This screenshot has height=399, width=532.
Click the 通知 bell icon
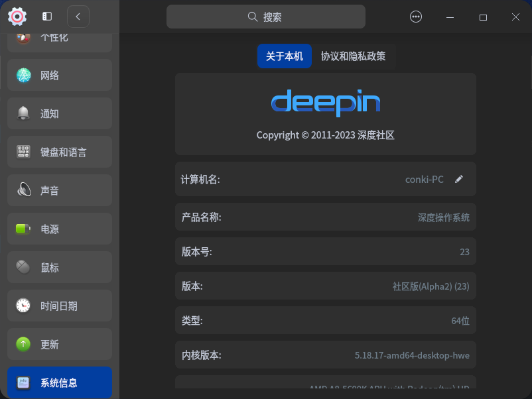pos(23,113)
